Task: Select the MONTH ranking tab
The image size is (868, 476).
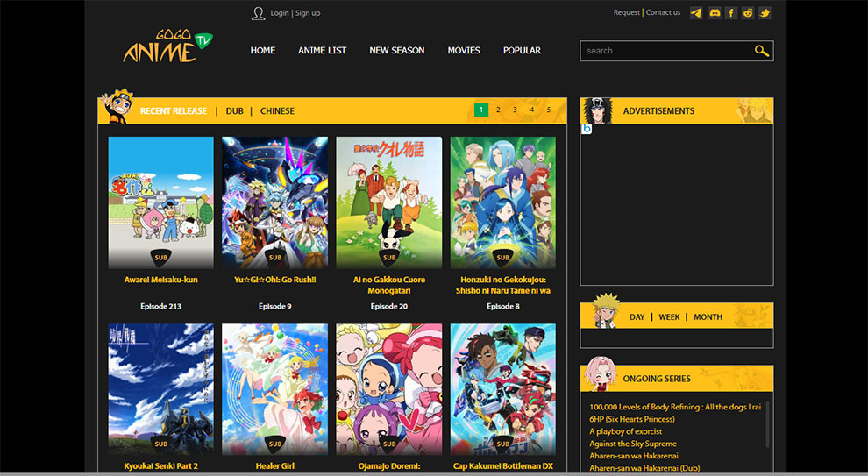Action: click(x=708, y=317)
